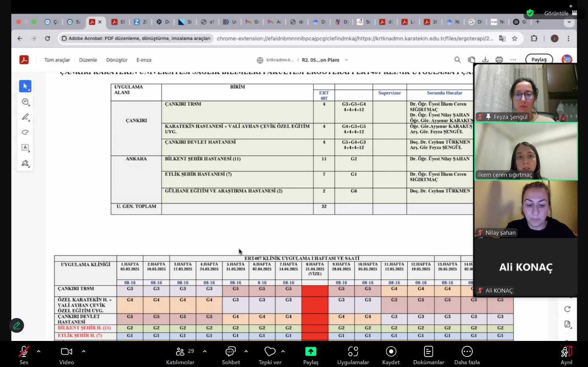
Task: Activate the text box tool
Action: (25, 148)
